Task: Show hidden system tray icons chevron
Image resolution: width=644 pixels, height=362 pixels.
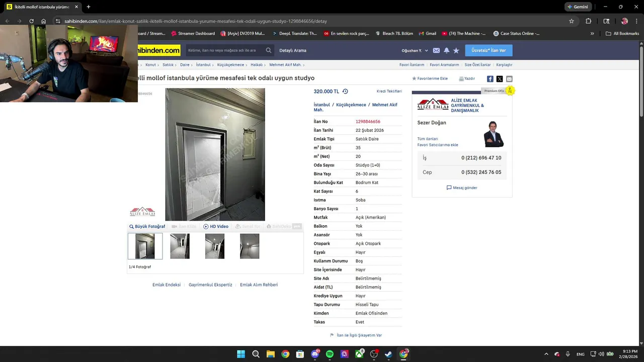Action: (x=546, y=354)
